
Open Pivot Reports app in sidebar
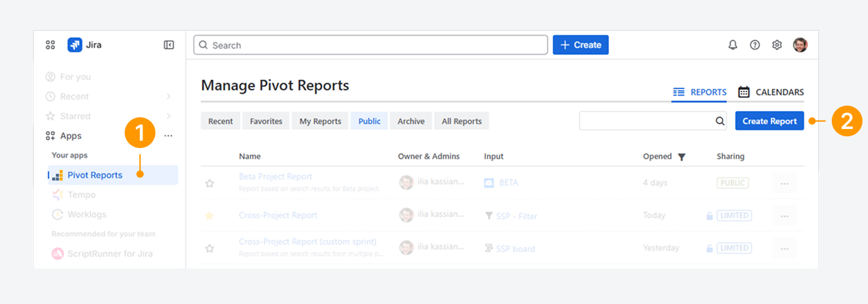113,175
